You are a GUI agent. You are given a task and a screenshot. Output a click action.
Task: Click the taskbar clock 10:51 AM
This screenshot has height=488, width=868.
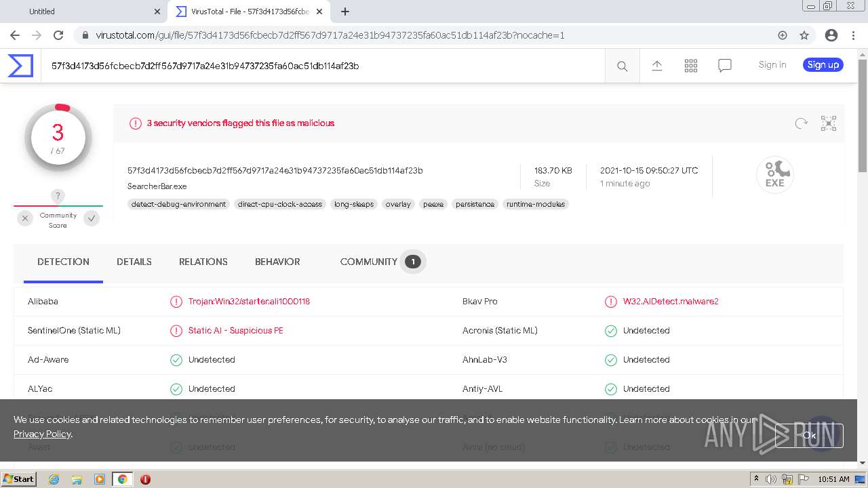[x=833, y=479]
